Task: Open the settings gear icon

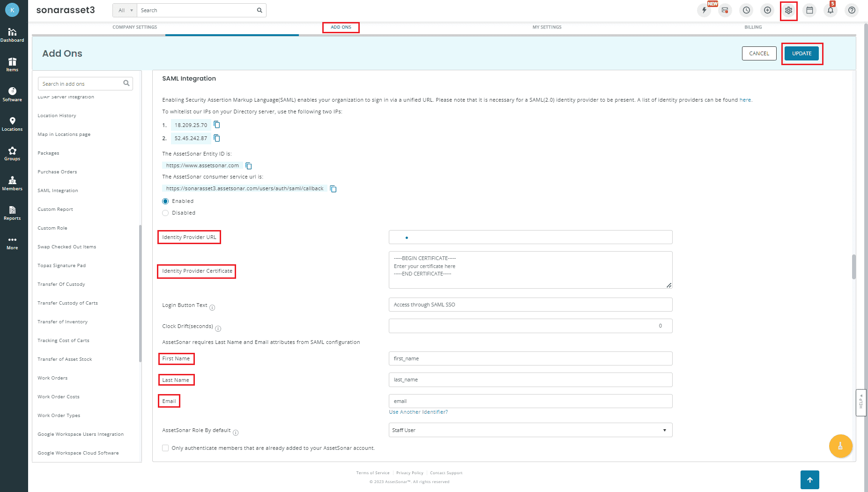Action: pos(788,10)
